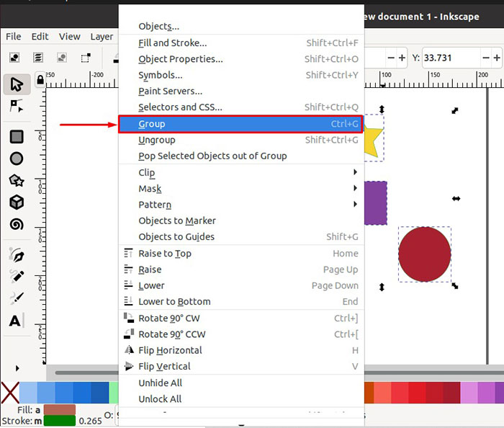Viewport: 504px width, 428px height.
Task: Select the Calligraphy brush tool
Action: click(x=17, y=298)
